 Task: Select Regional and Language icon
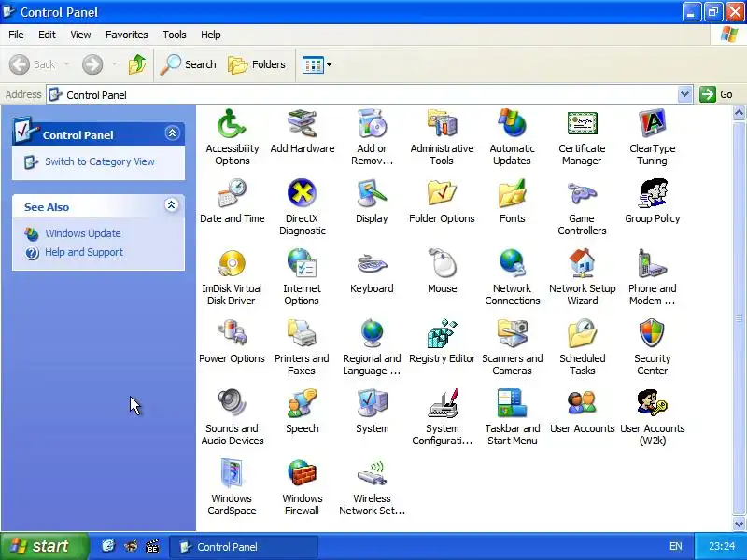(x=372, y=333)
